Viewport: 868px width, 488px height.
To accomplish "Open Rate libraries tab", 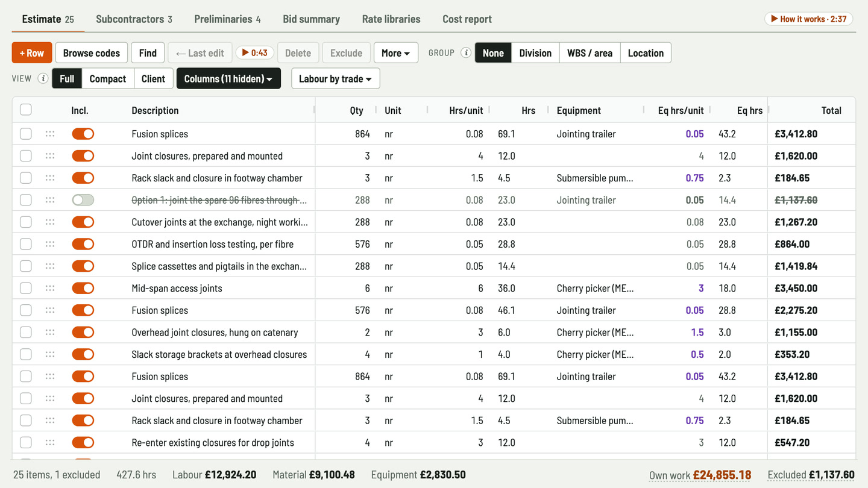I will point(391,19).
